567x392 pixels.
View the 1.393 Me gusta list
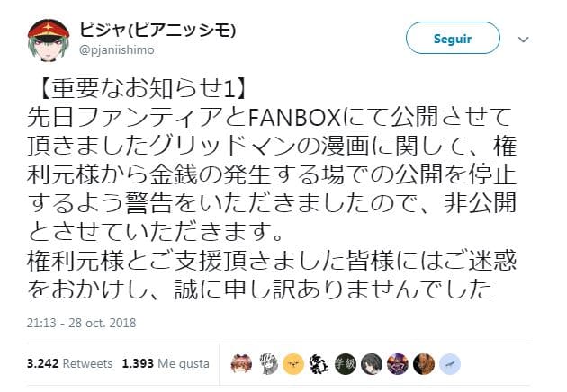click(x=166, y=363)
